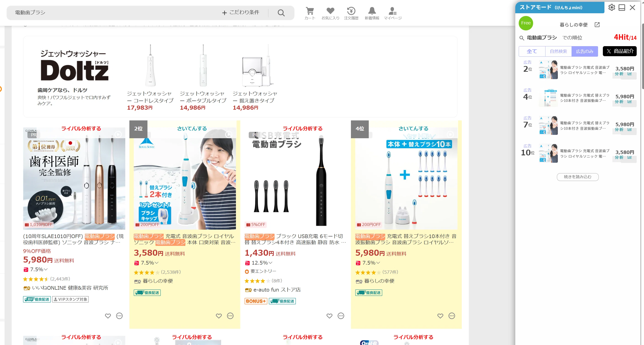Screen dimensions: 644x345
Task: Open ポータブルタイプ jet washer 14,986円
Action: click(x=203, y=77)
